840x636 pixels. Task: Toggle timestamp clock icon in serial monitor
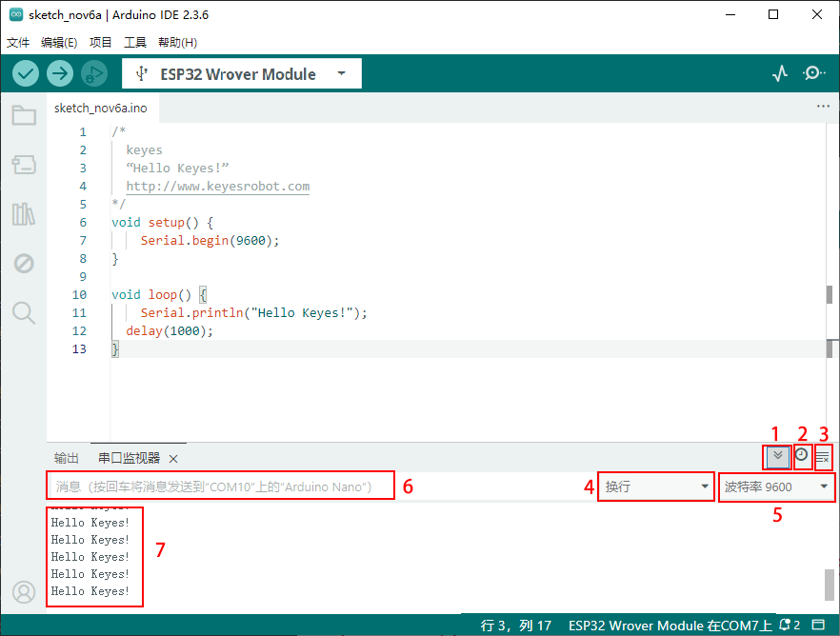(802, 456)
